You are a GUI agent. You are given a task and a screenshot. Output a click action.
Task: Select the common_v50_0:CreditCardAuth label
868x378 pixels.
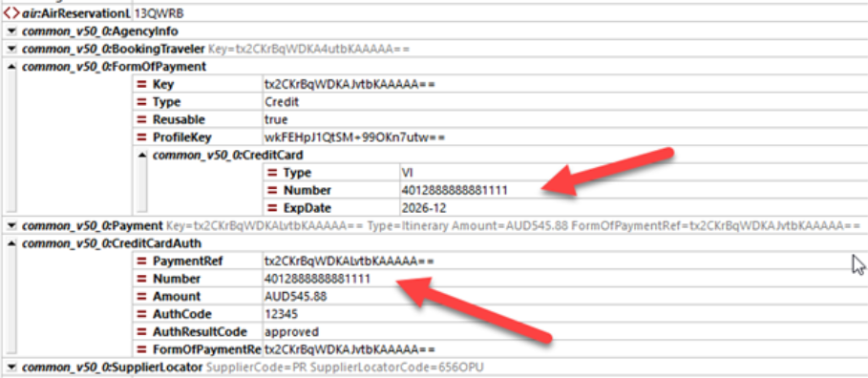tap(112, 243)
